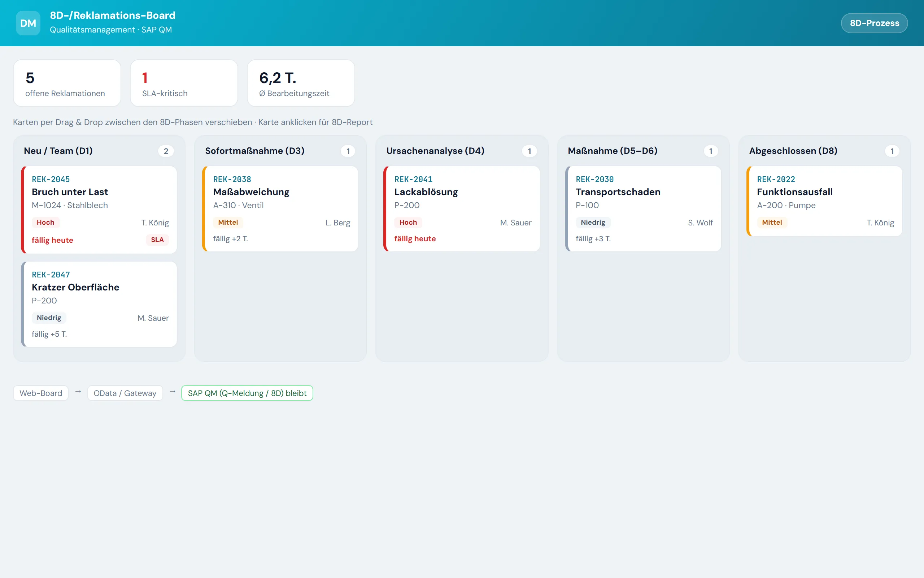Screen dimensions: 924x578
Task: Open card REK-2038 Maßabweichung
Action: tap(280, 209)
